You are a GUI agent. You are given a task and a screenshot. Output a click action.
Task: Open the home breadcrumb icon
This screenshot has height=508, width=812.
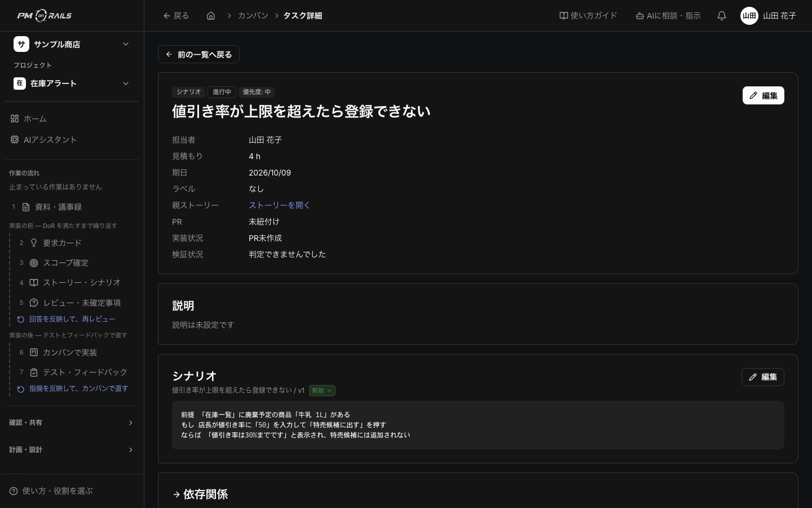pos(211,16)
